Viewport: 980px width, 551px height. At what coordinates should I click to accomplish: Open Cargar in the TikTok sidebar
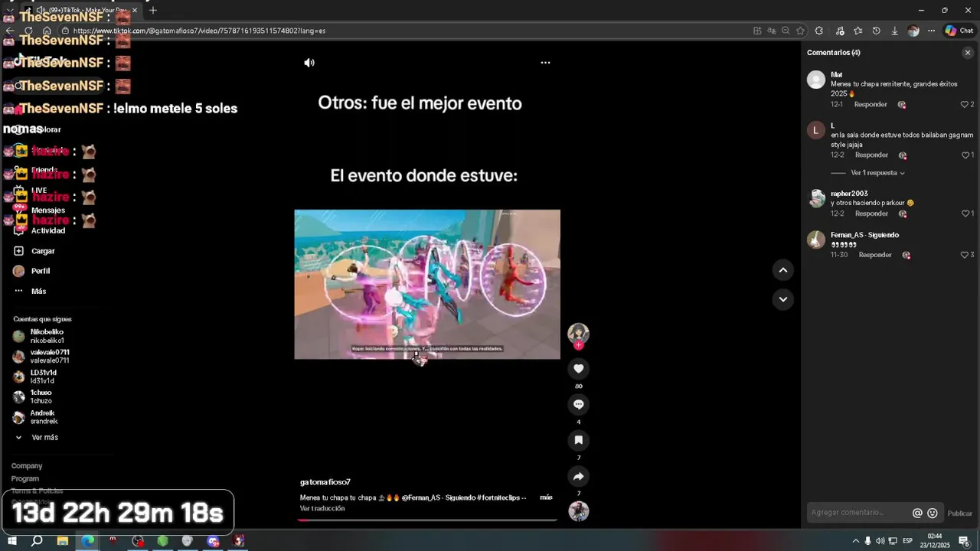(x=34, y=251)
